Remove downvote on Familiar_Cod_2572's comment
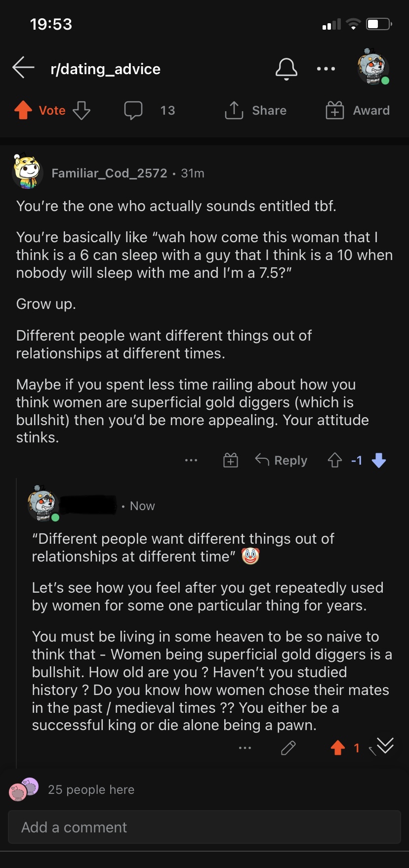The width and height of the screenshot is (409, 868). point(379,460)
